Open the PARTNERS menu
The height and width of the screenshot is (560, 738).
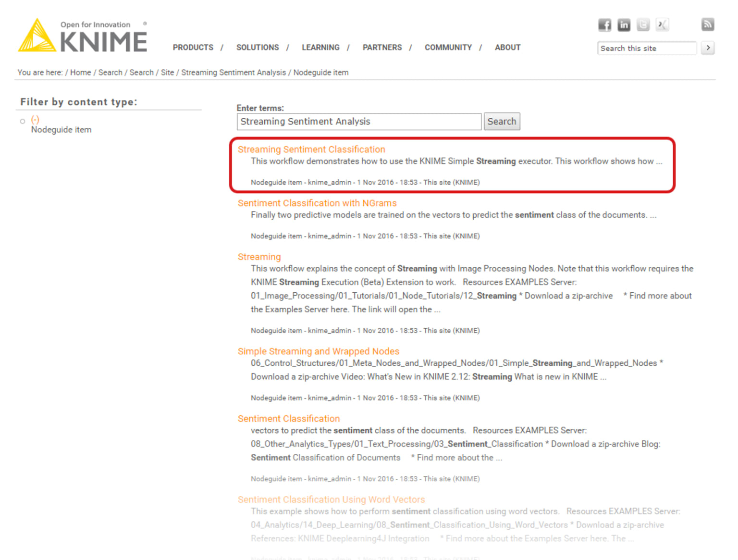pos(382,48)
